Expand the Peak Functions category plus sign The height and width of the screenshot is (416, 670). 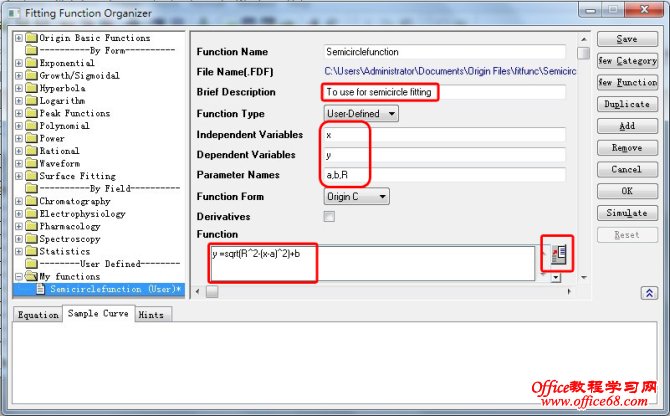coord(19,113)
